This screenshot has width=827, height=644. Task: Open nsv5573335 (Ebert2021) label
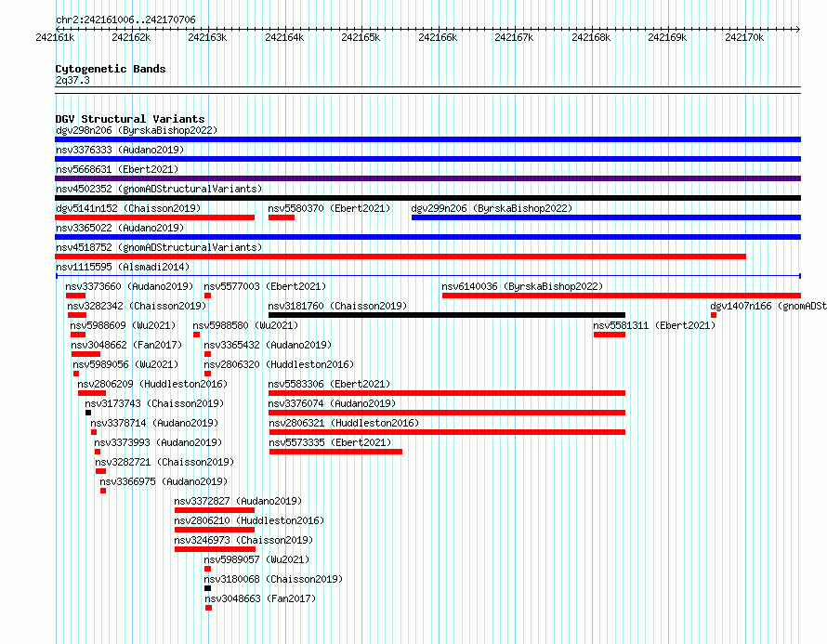(330, 442)
